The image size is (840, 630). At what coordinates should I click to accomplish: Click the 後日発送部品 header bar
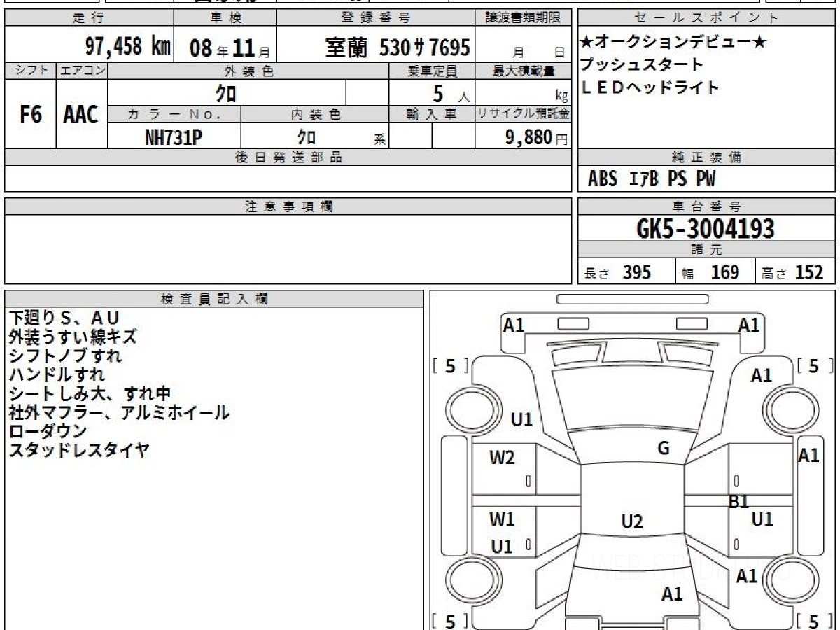coord(288,157)
